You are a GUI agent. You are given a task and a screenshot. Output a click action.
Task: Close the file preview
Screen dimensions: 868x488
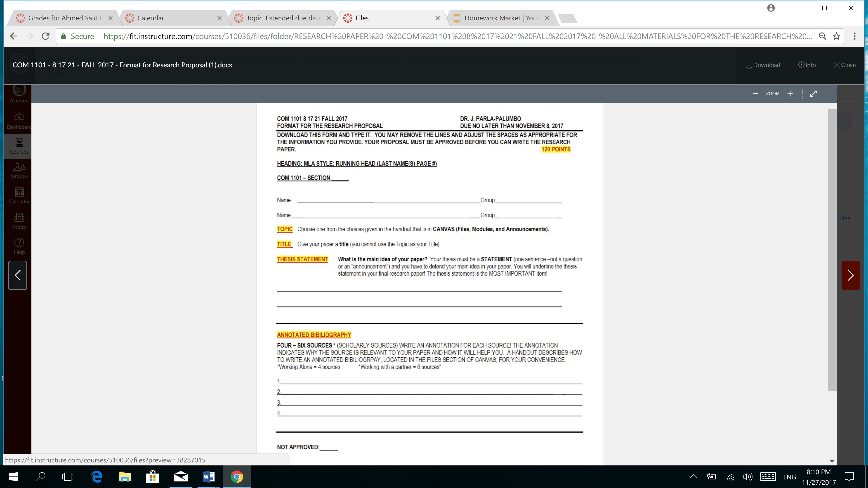click(x=844, y=65)
